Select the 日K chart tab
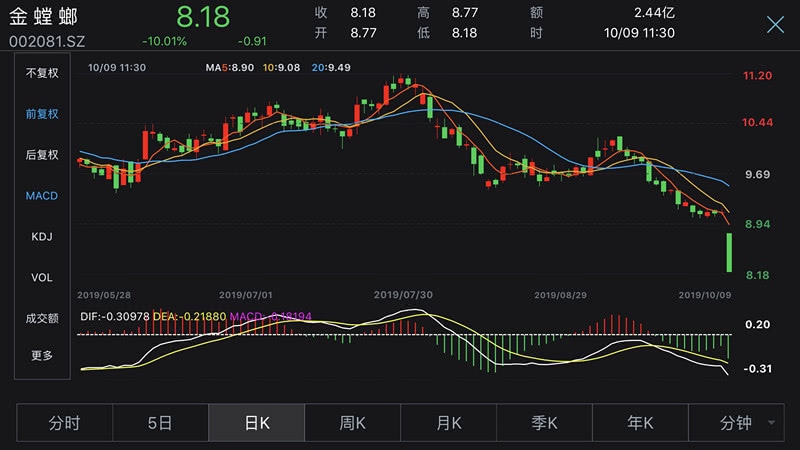The image size is (800, 450). click(x=256, y=423)
